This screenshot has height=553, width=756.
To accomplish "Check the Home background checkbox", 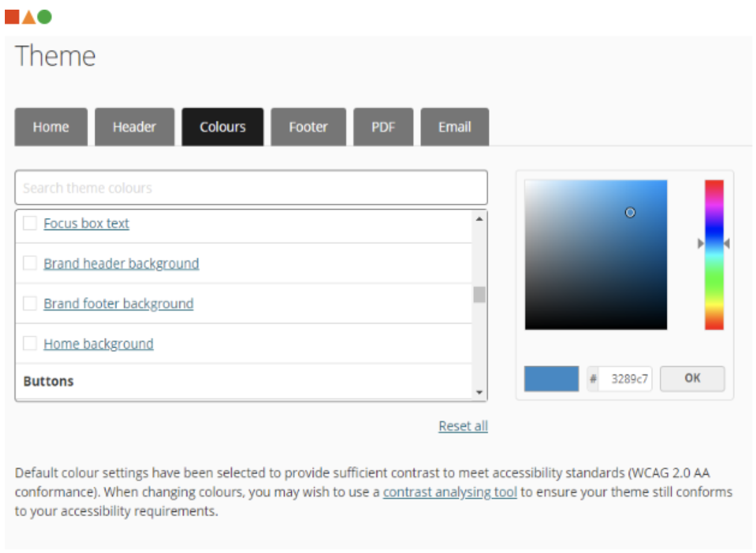I will 30,343.
